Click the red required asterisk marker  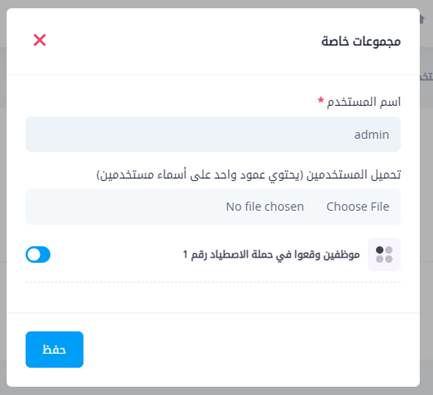(321, 100)
